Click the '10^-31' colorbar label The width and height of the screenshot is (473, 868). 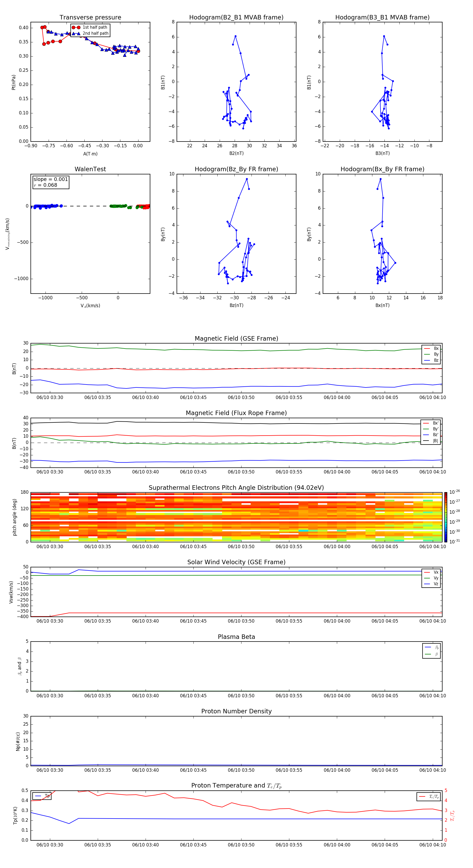(455, 542)
